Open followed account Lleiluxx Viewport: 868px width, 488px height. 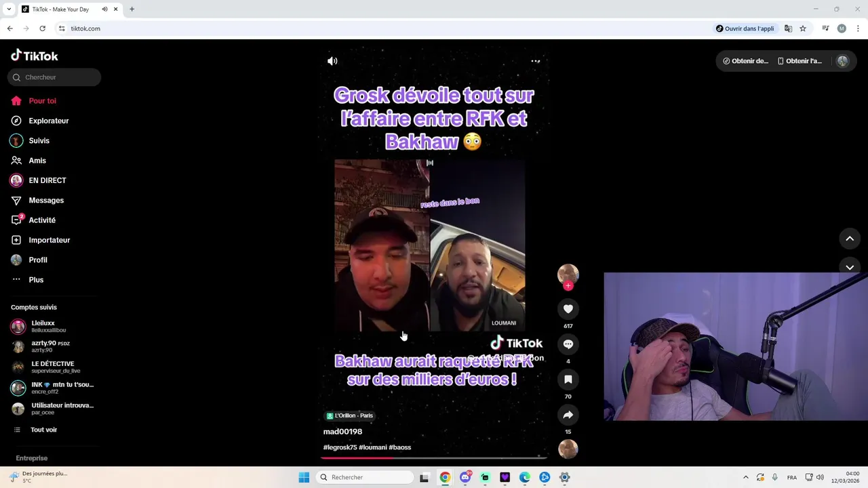pos(53,327)
